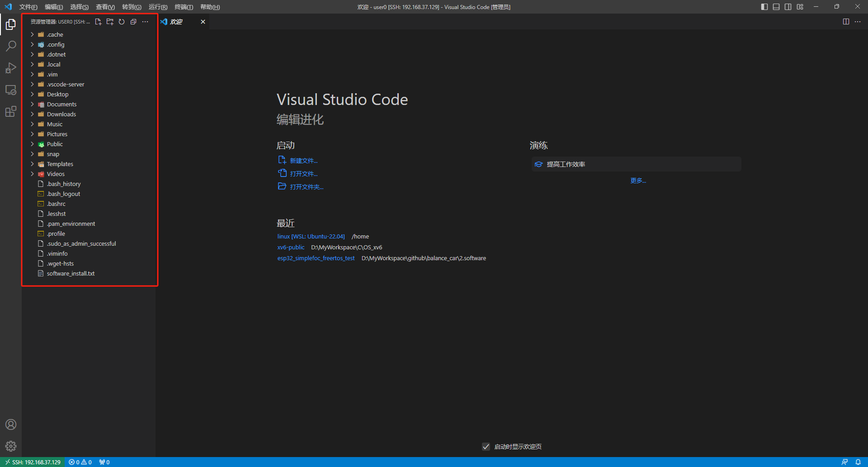Open the 运行(R) menu

[x=158, y=7]
